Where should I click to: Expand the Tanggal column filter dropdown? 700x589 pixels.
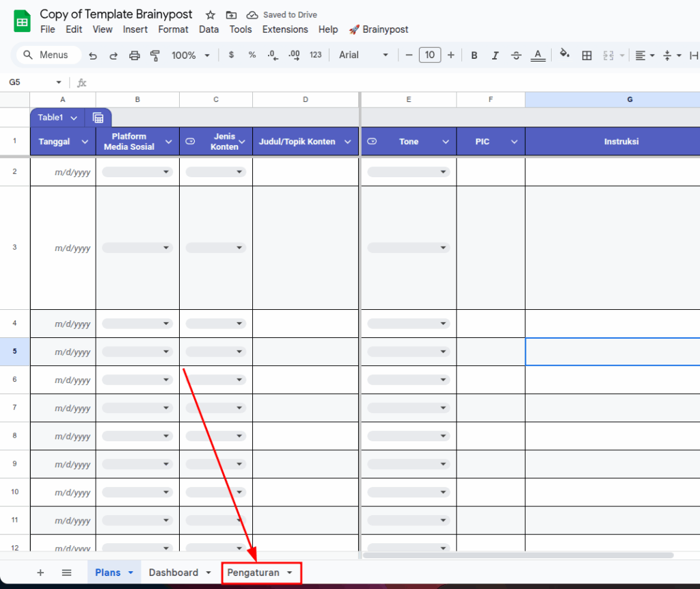coord(85,142)
